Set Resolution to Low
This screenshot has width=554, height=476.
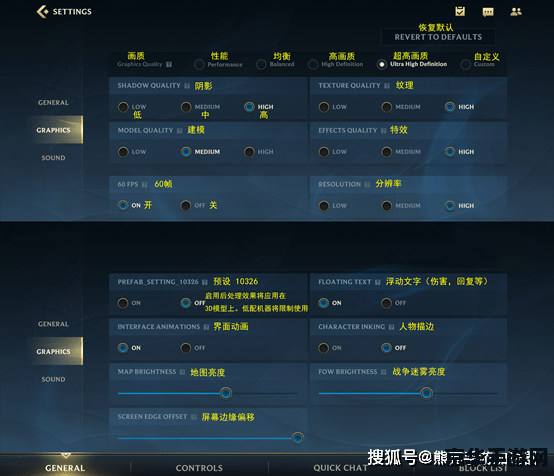[324, 206]
